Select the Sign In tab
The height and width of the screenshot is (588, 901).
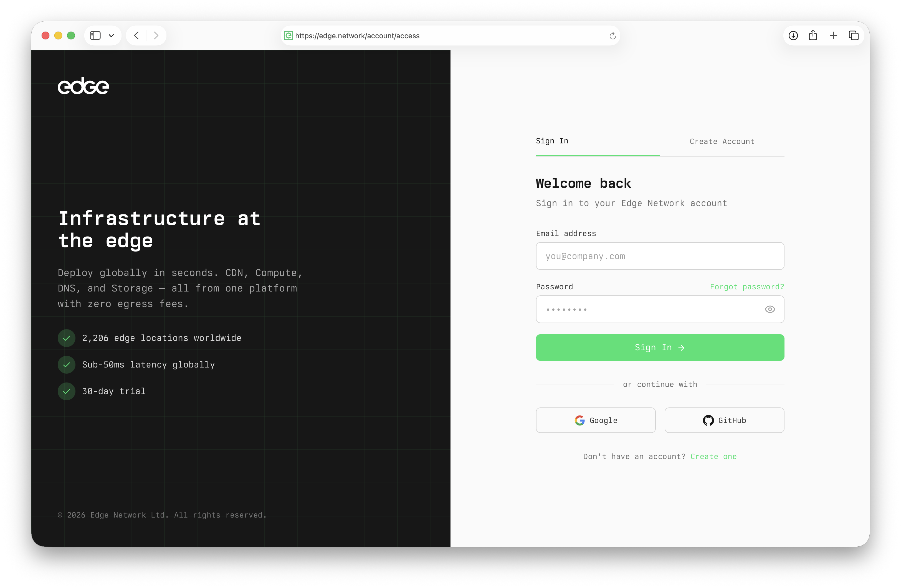552,141
